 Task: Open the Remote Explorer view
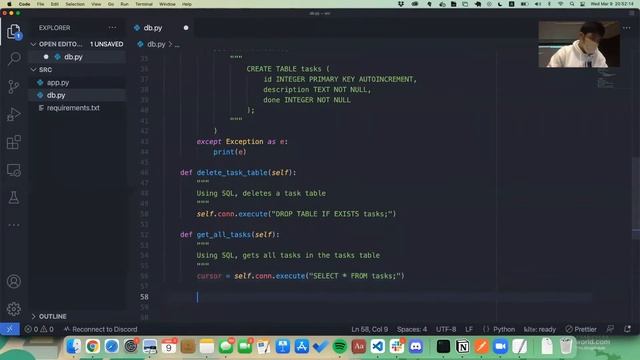point(13,170)
